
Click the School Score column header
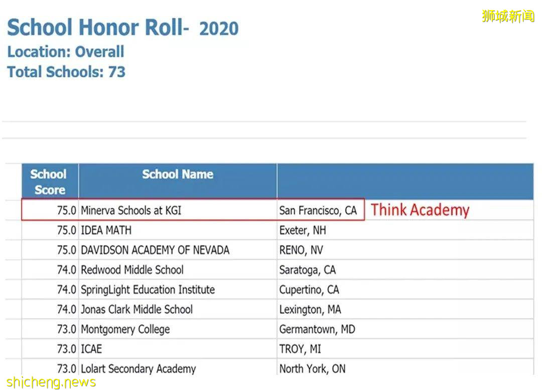coord(49,182)
